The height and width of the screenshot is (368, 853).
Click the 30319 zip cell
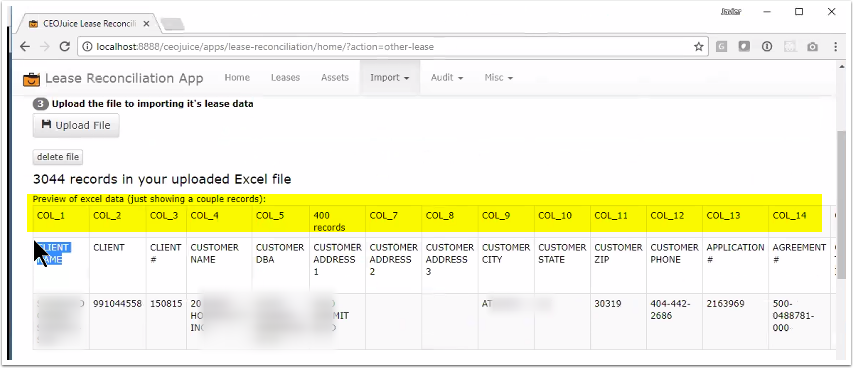[x=619, y=321]
